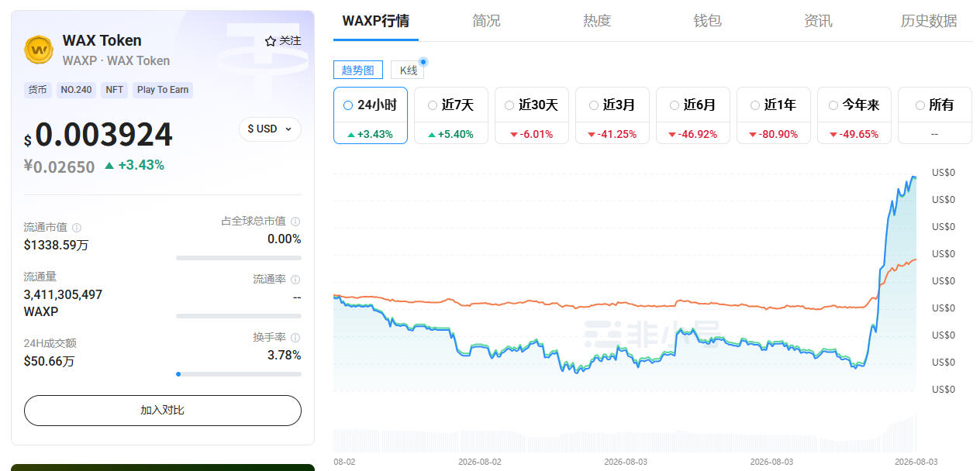
Task: Click the 0.00% global share value
Action: (x=285, y=239)
